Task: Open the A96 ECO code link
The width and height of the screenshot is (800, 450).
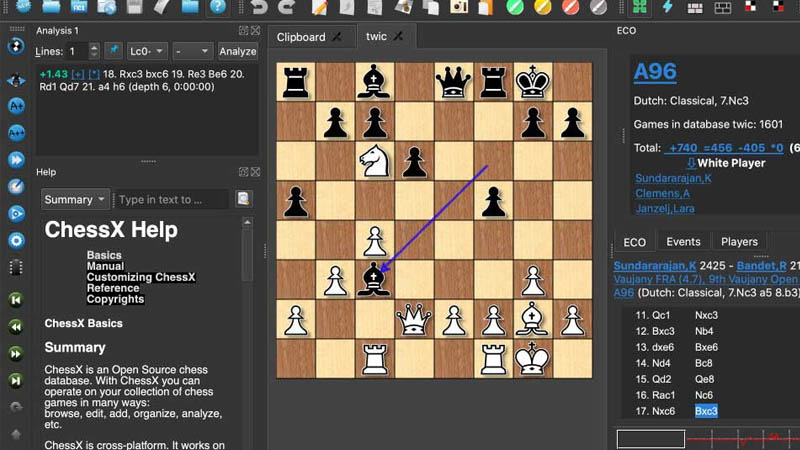Action: tap(655, 71)
